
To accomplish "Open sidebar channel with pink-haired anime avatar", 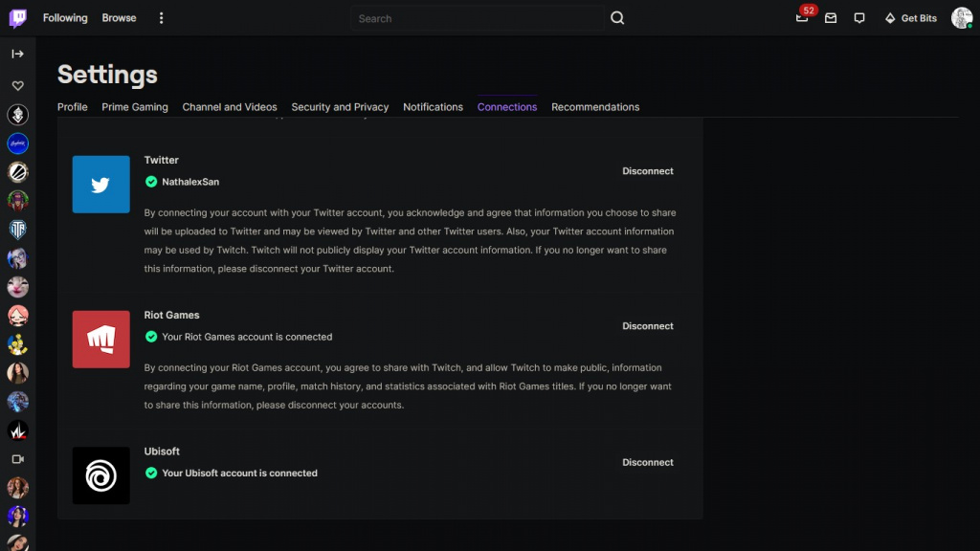I will [17, 316].
